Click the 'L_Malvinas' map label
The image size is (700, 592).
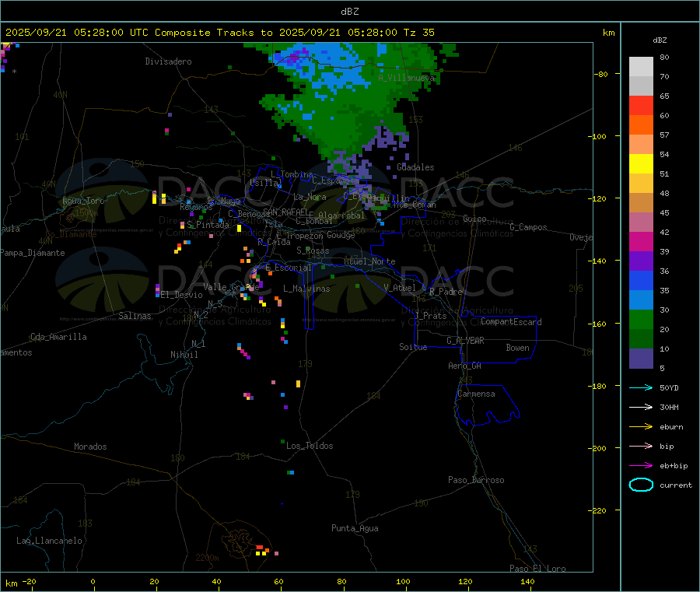tap(306, 289)
